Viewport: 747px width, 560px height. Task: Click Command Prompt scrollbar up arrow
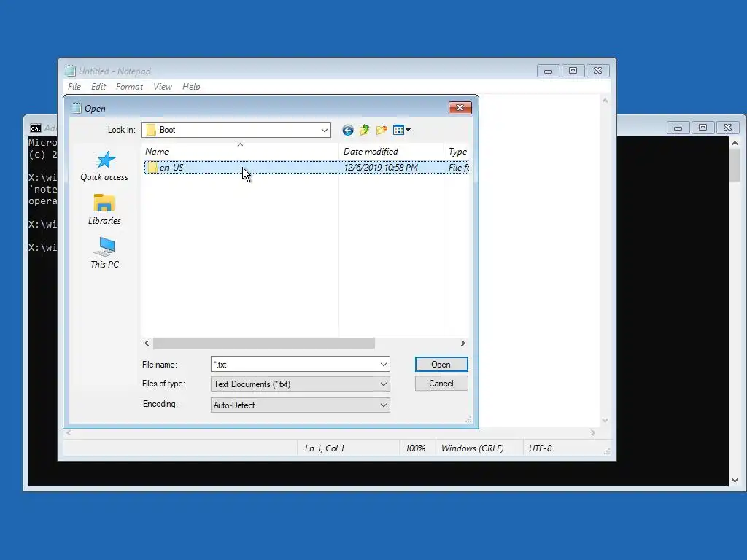click(x=735, y=143)
